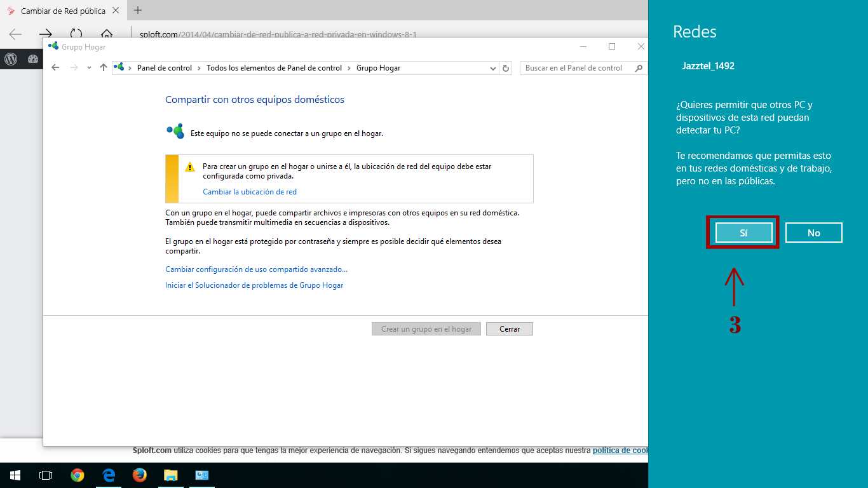
Task: Click the Crear un grupo en el hogar button
Action: [426, 329]
